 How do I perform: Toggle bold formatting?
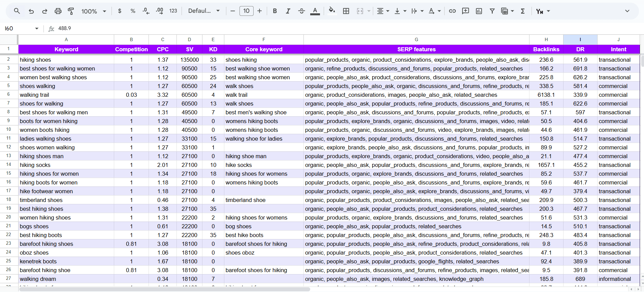point(275,11)
